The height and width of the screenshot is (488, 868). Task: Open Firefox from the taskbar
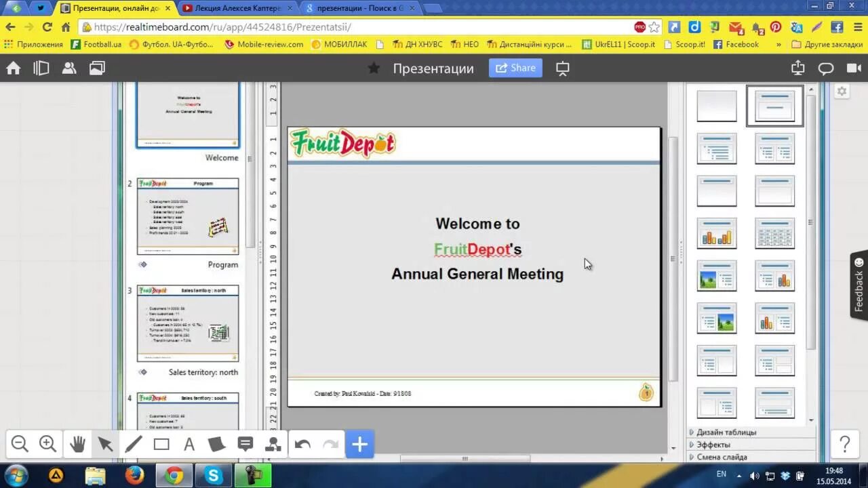pyautogui.click(x=134, y=476)
